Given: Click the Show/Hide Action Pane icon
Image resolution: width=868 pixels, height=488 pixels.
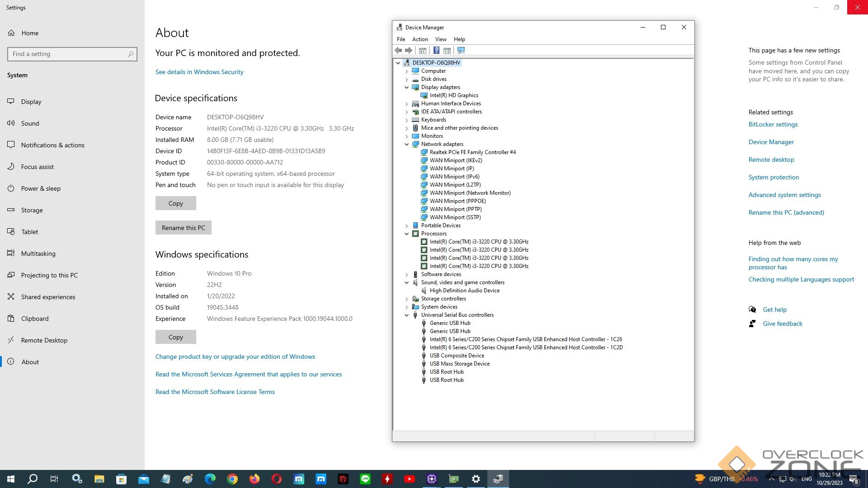Looking at the screenshot, I should click(447, 50).
